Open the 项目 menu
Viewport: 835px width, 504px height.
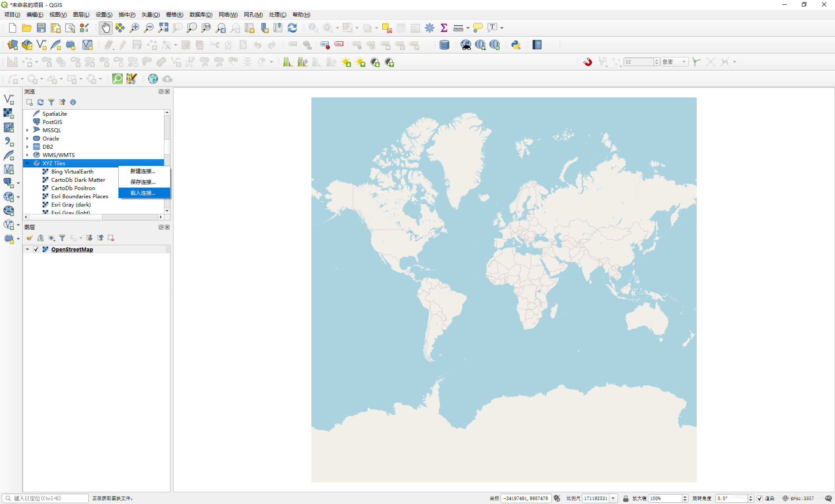12,14
